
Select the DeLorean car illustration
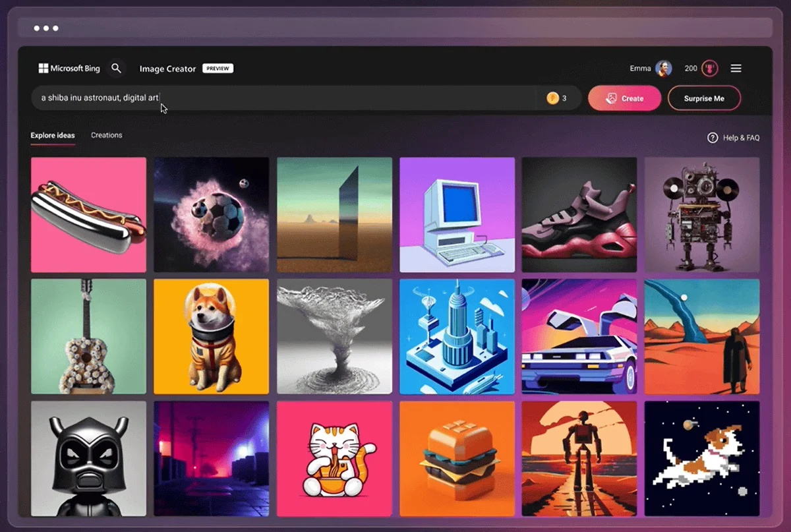coord(579,336)
